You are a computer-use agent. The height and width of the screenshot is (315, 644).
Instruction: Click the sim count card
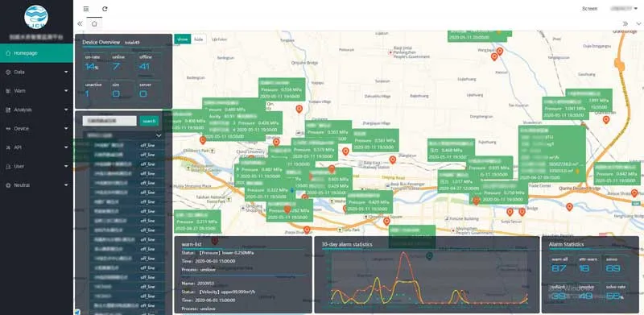122,91
